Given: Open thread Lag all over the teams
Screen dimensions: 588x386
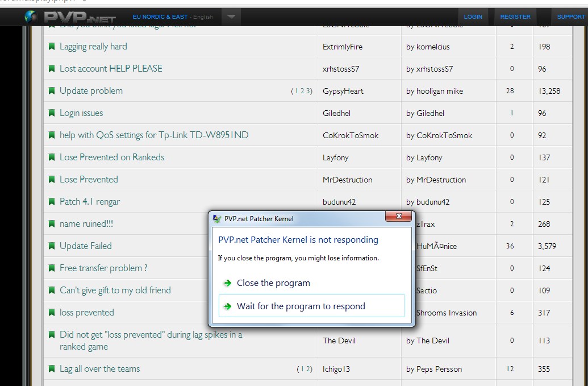Looking at the screenshot, I should pyautogui.click(x=100, y=369).
